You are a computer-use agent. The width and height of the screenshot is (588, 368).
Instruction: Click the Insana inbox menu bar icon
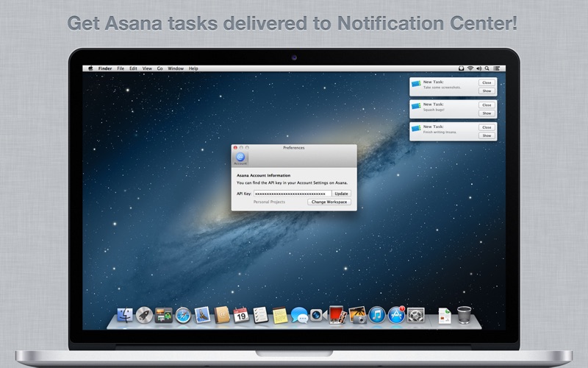click(462, 68)
